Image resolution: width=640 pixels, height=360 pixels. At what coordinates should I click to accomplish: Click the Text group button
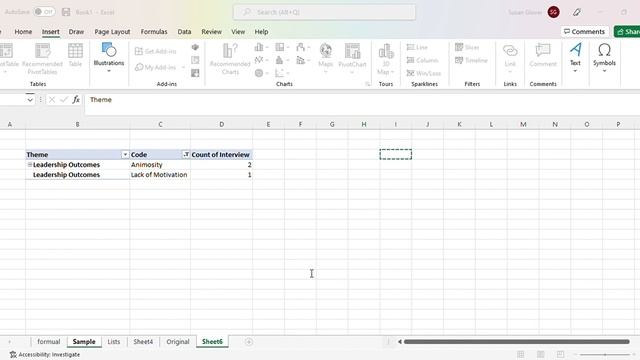pyautogui.click(x=575, y=58)
